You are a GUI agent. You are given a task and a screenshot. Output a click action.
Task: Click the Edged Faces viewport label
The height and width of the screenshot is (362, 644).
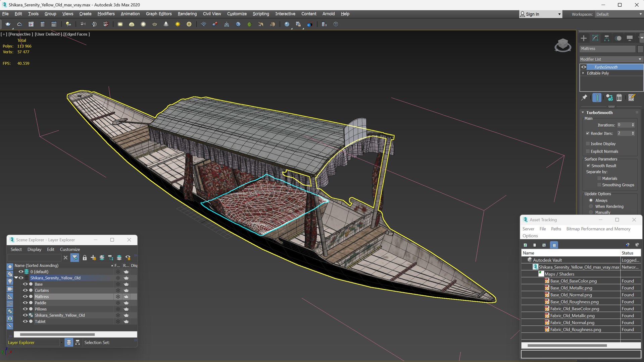click(x=77, y=34)
